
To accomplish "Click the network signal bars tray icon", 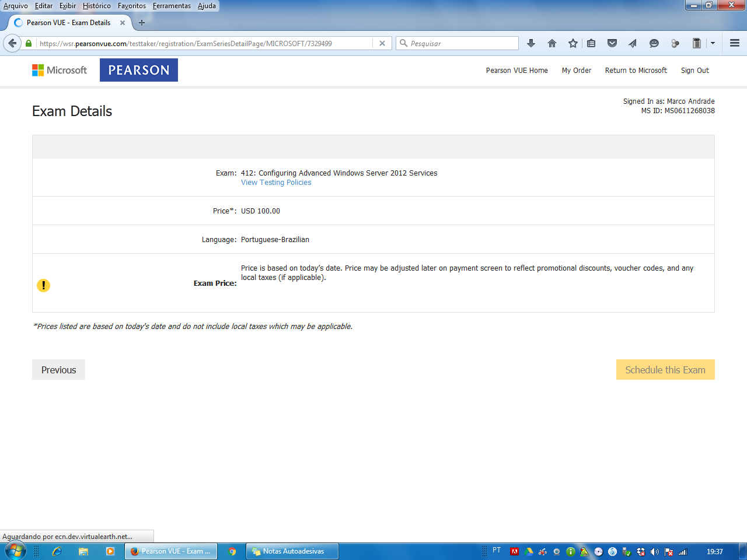I will (x=682, y=551).
